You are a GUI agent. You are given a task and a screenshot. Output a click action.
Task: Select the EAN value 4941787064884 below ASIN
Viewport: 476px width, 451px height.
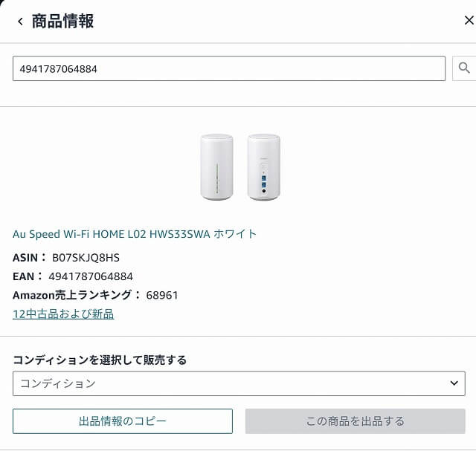[x=91, y=276]
